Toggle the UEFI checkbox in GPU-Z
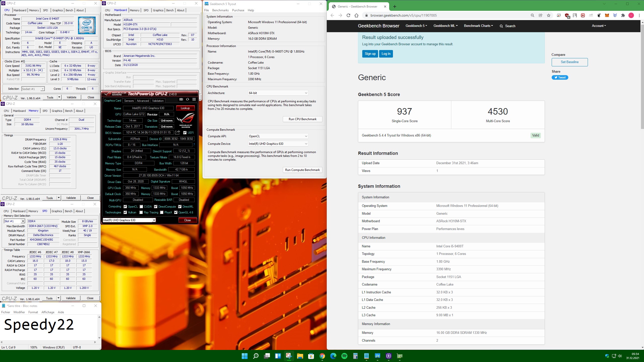Viewport: 644px width, 362px height. pos(185,133)
